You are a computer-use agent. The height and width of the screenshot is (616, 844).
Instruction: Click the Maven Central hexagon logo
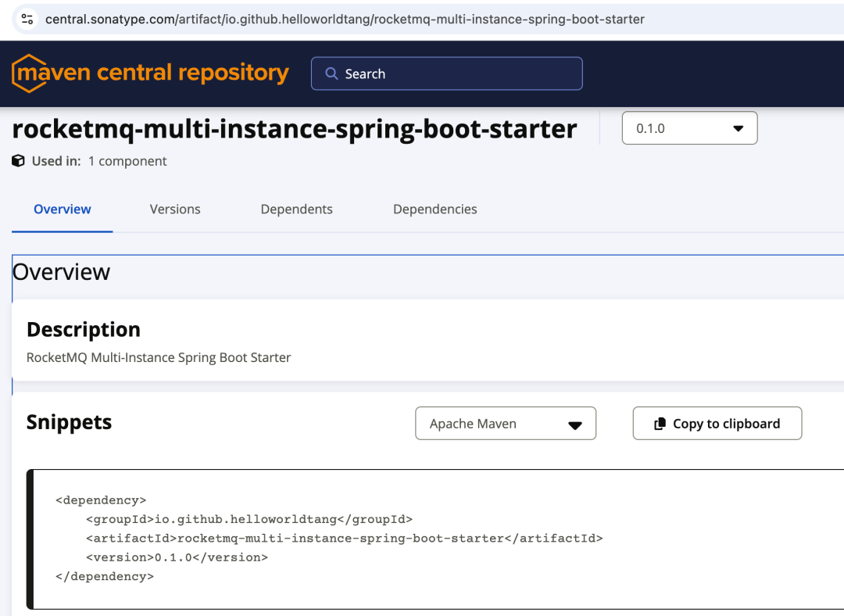[29, 73]
